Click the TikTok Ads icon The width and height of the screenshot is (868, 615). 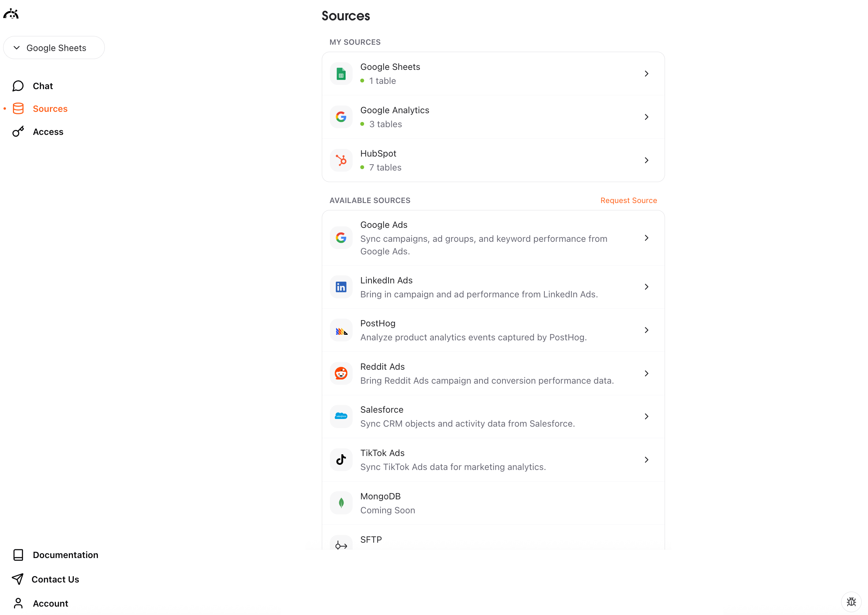(x=341, y=460)
